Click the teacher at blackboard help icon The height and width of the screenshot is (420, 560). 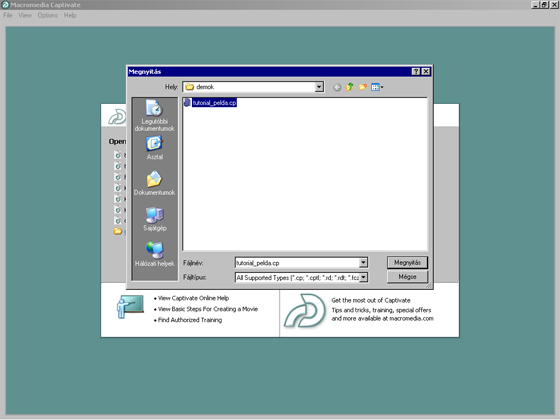pos(130,306)
